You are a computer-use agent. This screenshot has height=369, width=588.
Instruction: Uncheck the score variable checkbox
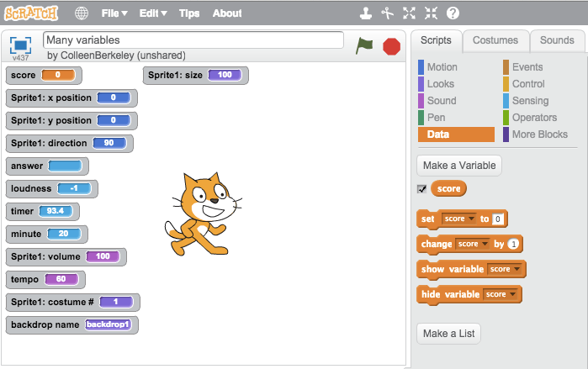pos(422,189)
